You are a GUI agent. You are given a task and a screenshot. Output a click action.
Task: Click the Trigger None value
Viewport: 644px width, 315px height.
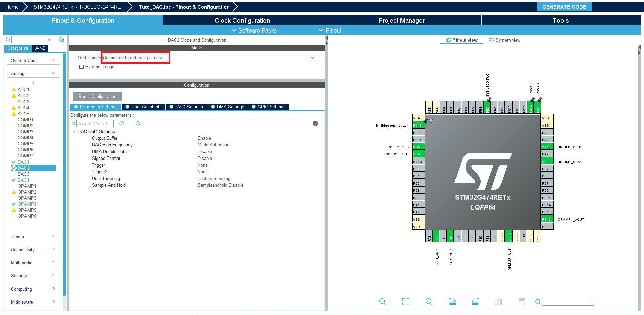[x=203, y=165]
